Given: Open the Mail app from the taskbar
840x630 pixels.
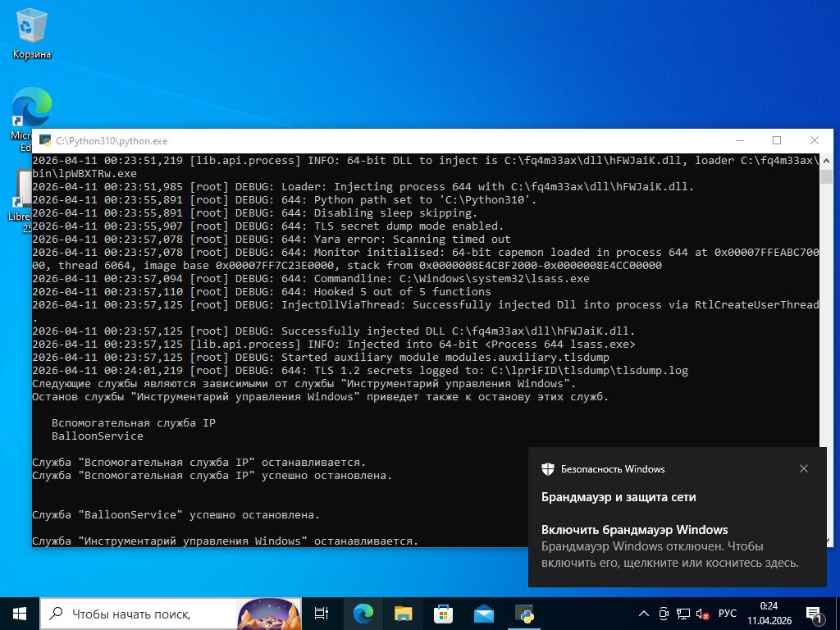Looking at the screenshot, I should (483, 614).
